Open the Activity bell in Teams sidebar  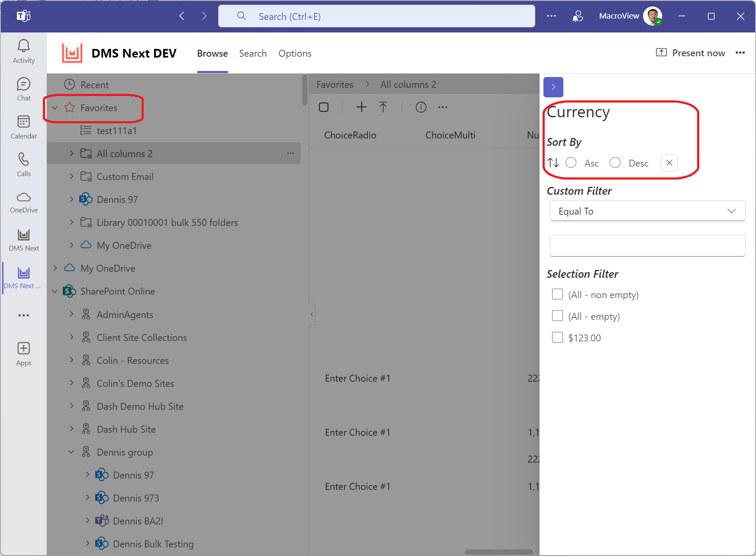[24, 51]
